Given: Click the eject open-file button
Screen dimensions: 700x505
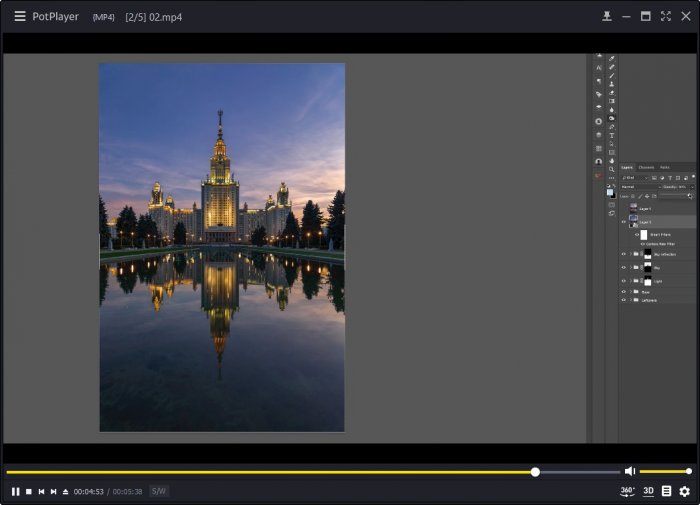Looking at the screenshot, I should (x=65, y=492).
